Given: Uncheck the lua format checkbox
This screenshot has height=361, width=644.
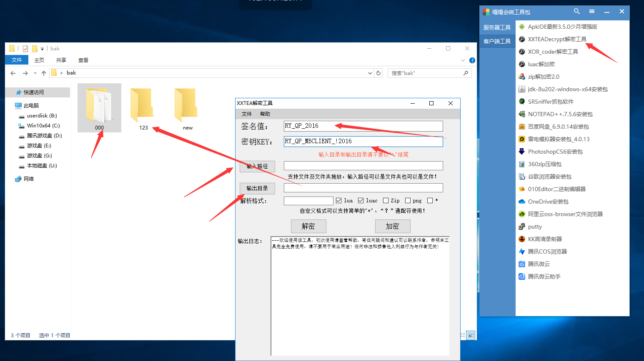Looking at the screenshot, I should point(339,201).
